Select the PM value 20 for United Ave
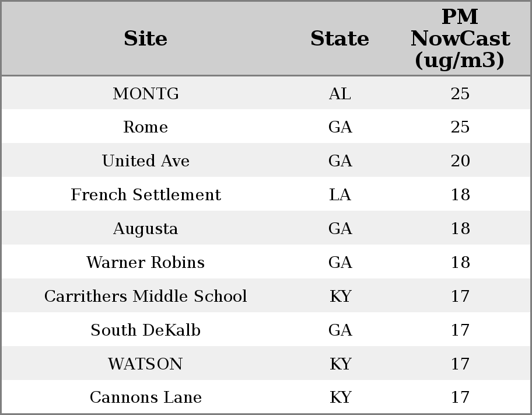 pos(460,161)
